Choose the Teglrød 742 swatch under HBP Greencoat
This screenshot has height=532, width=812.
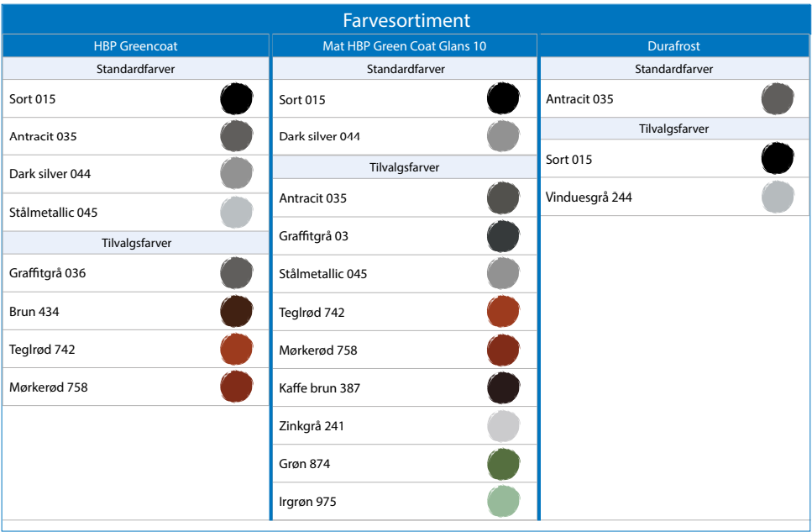pyautogui.click(x=237, y=349)
